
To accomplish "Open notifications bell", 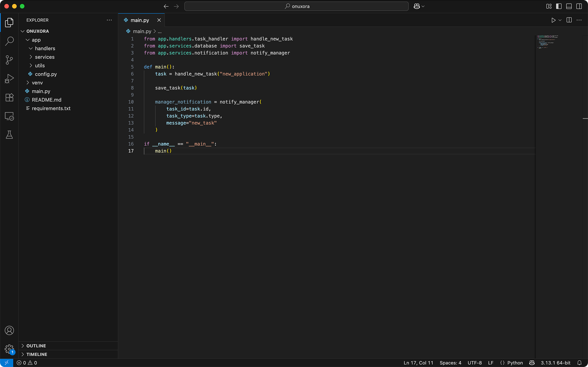I will [579, 363].
